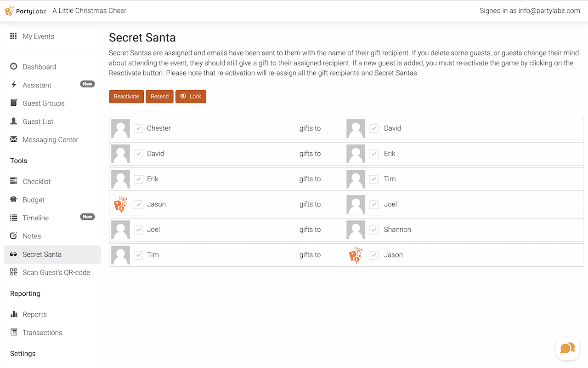The image size is (588, 368).
Task: Go to Reports in the sidebar
Action: pos(34,315)
